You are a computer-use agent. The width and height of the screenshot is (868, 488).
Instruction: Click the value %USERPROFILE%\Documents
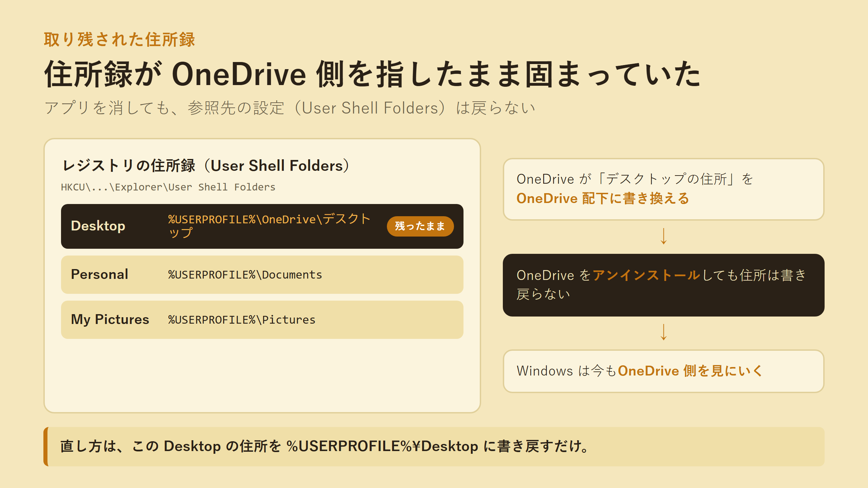coord(245,274)
